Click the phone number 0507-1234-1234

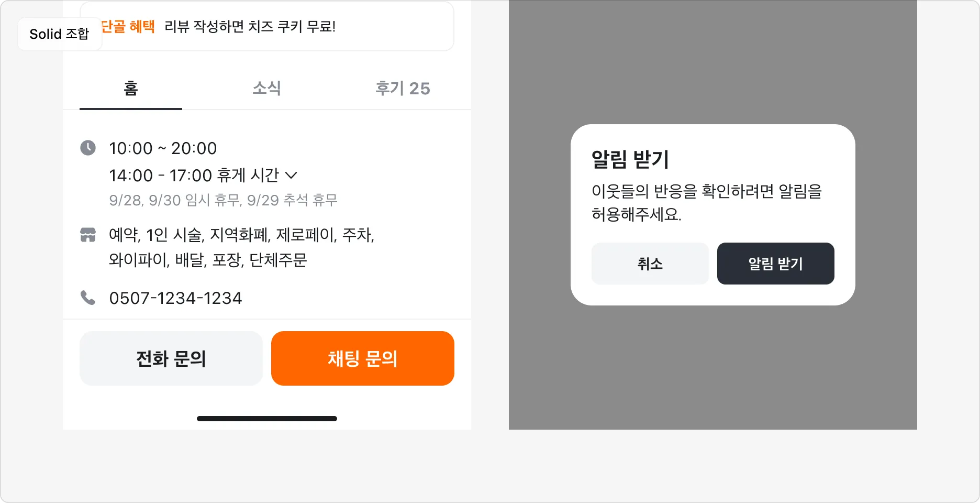click(175, 298)
